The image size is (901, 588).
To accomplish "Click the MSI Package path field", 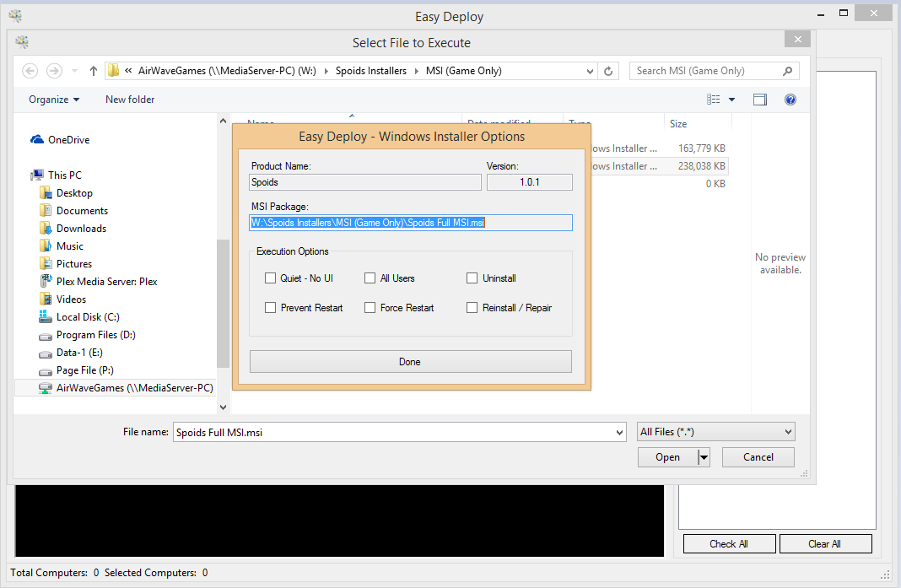I will tap(410, 223).
